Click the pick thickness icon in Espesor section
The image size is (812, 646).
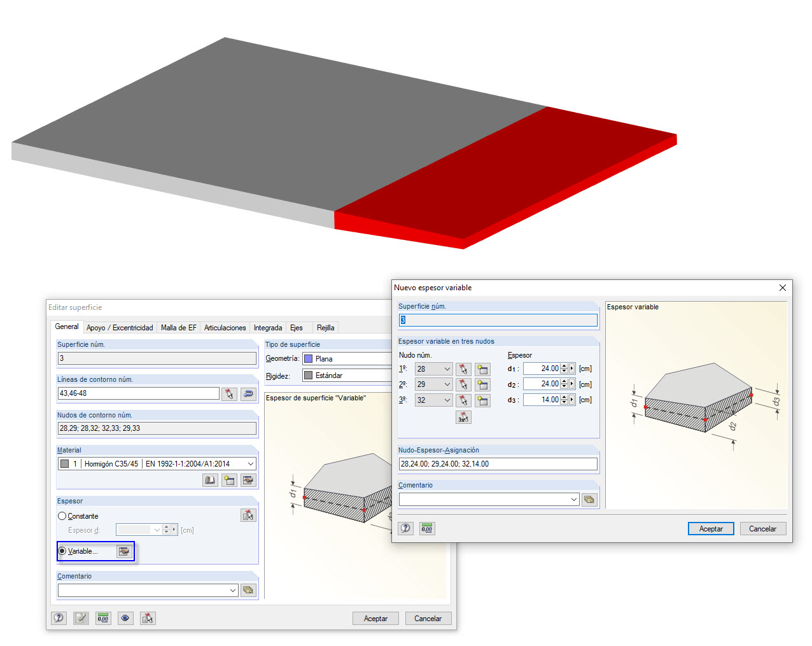(248, 516)
